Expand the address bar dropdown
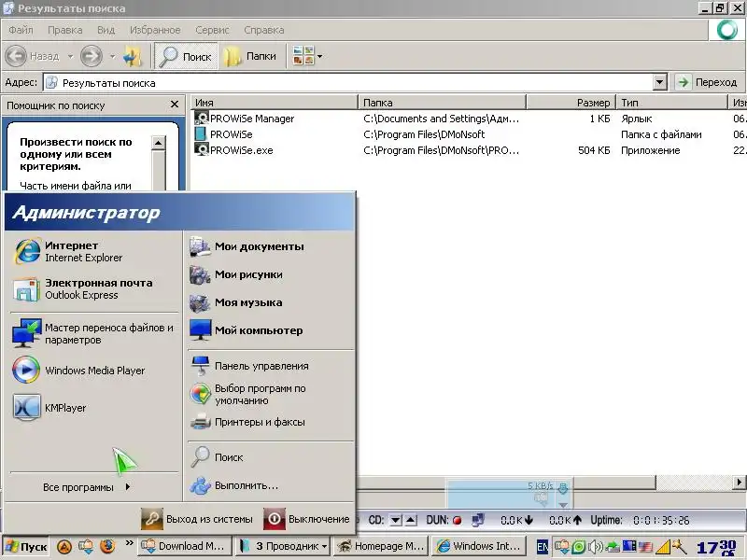The image size is (747, 560). coord(659,82)
